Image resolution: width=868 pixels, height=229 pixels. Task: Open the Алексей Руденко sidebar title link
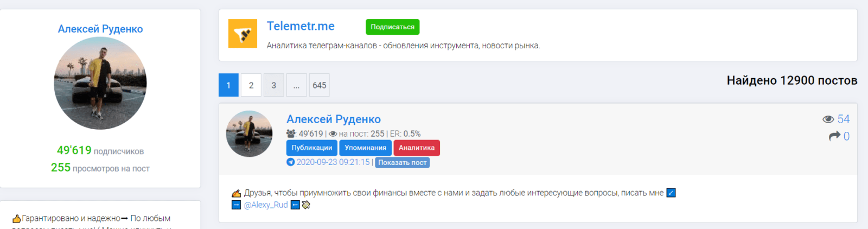coord(100,29)
